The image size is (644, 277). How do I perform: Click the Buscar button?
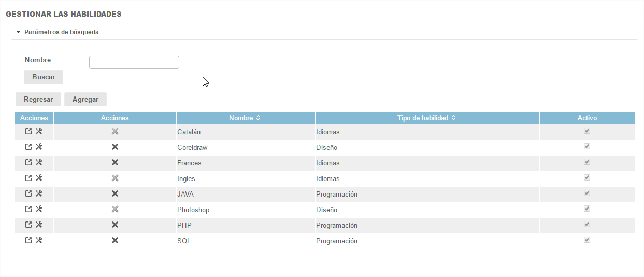tap(44, 77)
